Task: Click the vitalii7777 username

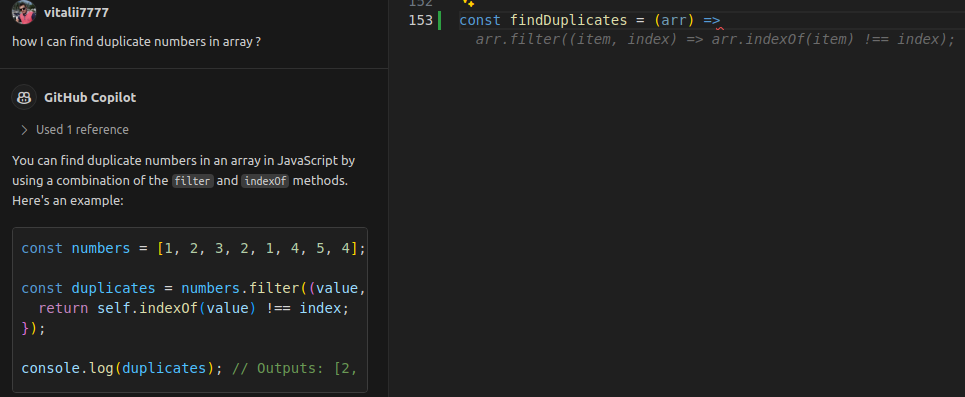Action: [76, 12]
